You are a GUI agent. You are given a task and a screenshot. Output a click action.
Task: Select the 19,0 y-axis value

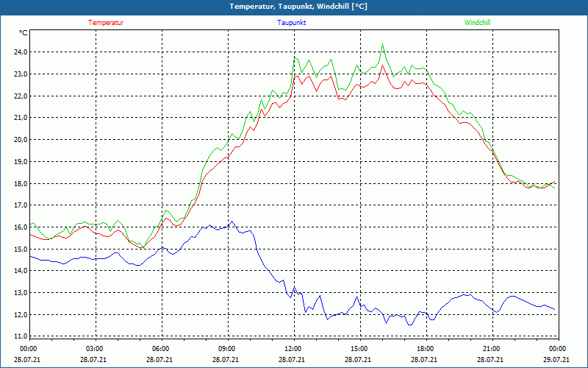coord(21,162)
